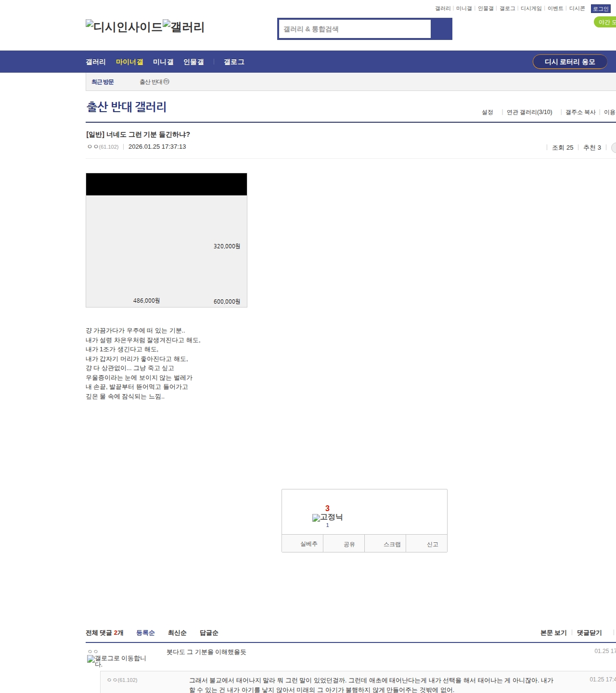Click the 조회 25 view count
The image size is (616, 693).
[x=563, y=148]
